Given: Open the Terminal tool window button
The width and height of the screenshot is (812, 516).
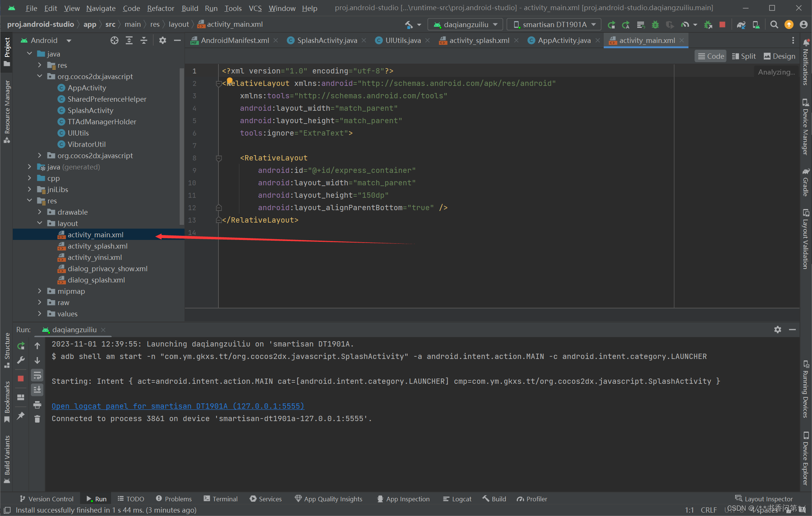Looking at the screenshot, I should point(221,499).
